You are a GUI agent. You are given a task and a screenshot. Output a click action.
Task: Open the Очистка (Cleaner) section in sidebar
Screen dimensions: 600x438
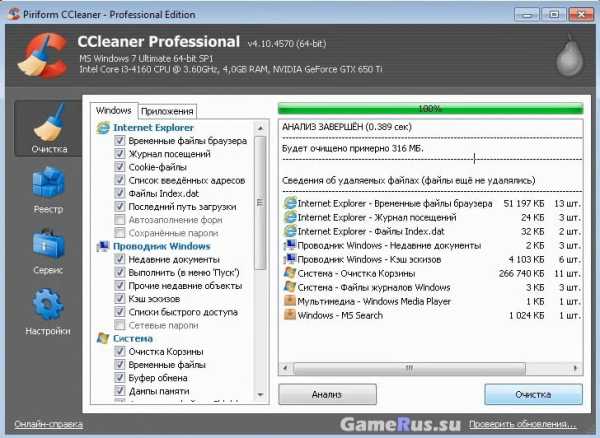tap(48, 130)
